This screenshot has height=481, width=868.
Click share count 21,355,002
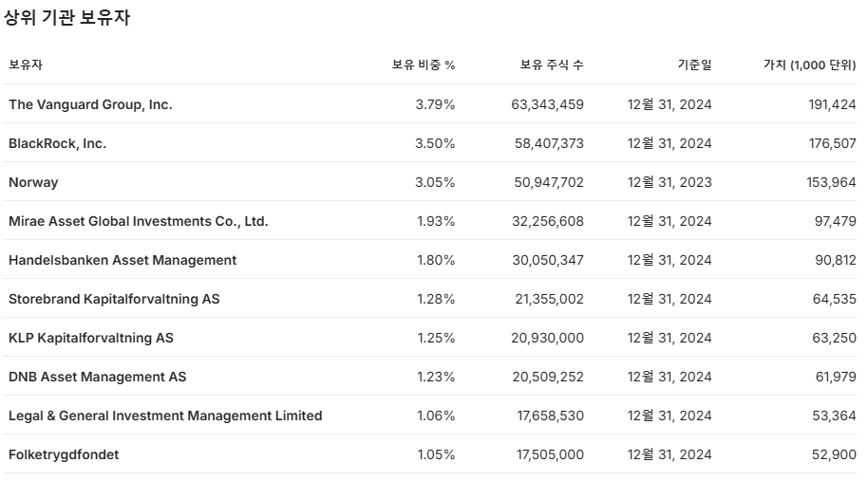549,299
